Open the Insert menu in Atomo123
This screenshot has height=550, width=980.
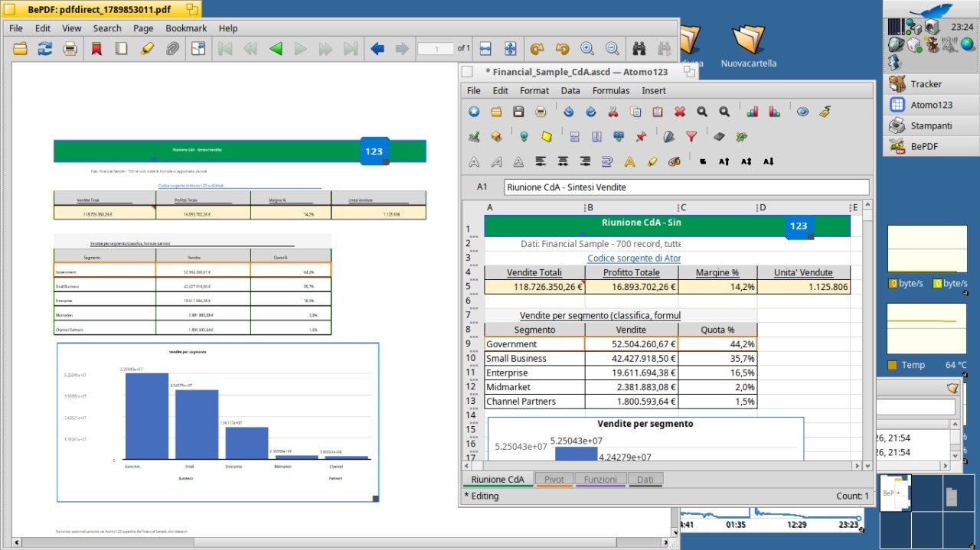tap(654, 90)
